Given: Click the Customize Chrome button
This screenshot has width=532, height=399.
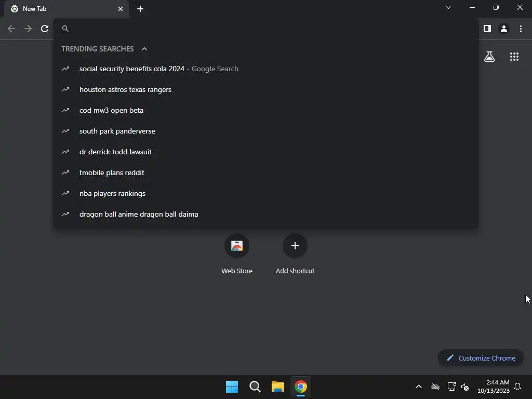Looking at the screenshot, I should [x=481, y=358].
